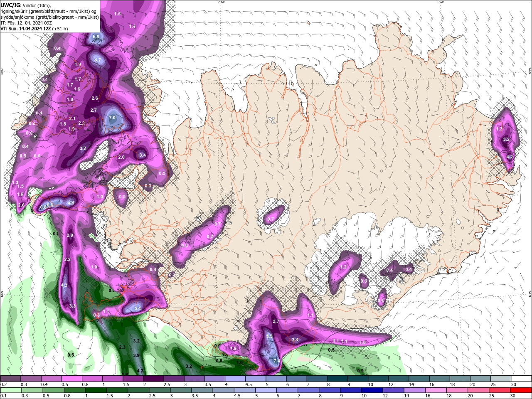This screenshot has height=399, width=532.
Task: Click the '7.0' snowfall value label
Action: pos(112,118)
